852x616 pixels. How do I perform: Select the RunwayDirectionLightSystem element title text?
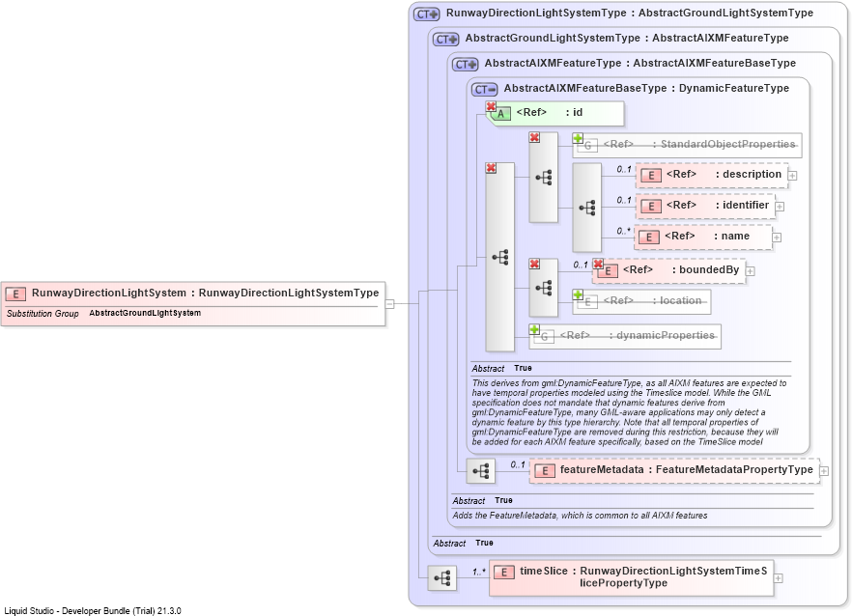tap(205, 294)
